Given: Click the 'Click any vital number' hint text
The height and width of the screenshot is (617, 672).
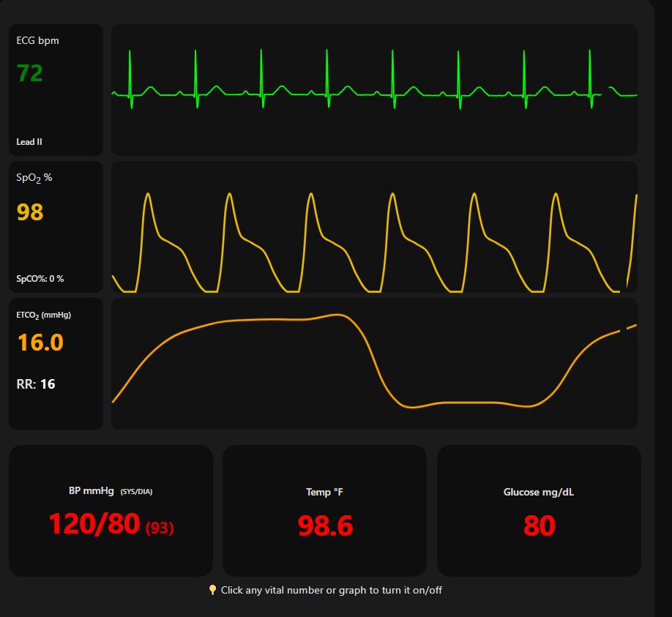Looking at the screenshot, I should click(x=332, y=590).
